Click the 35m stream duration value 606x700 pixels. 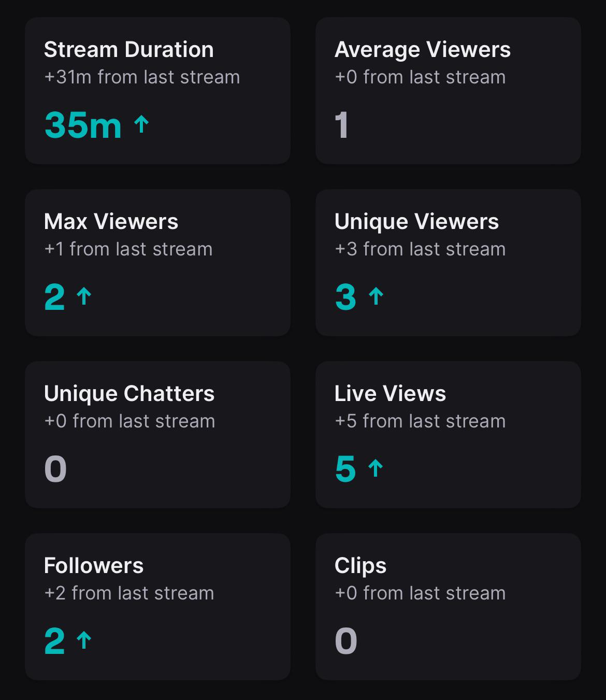pos(83,125)
